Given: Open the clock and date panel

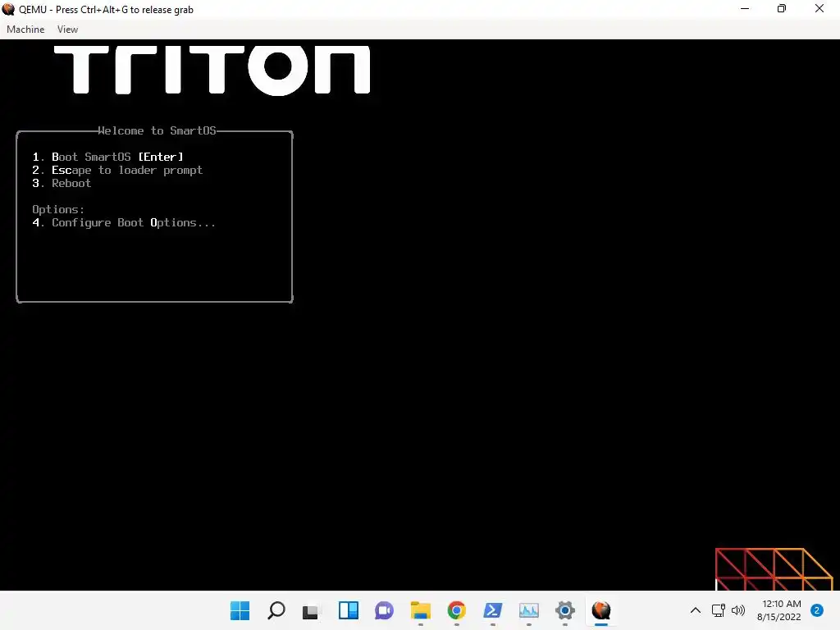Looking at the screenshot, I should 779,610.
